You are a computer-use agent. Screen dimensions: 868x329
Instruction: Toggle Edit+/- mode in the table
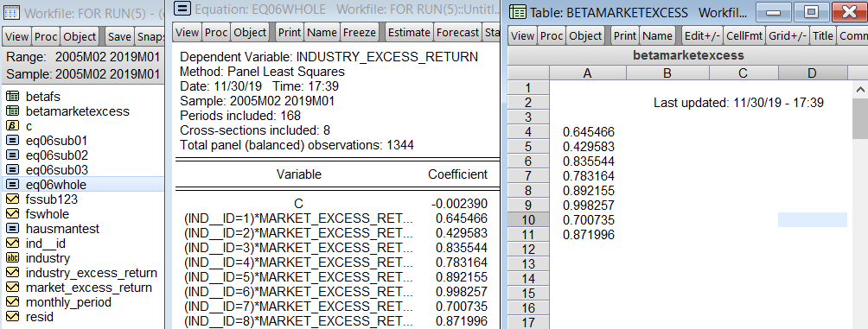(x=703, y=36)
